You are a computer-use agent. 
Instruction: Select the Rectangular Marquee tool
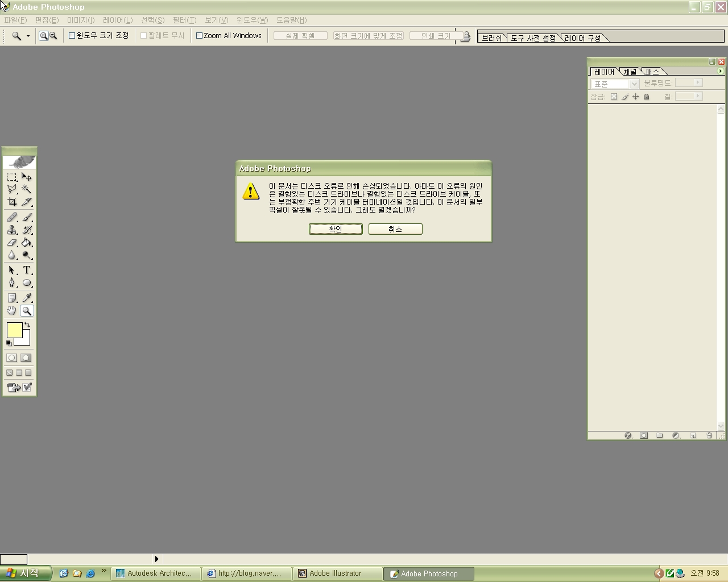click(x=12, y=177)
